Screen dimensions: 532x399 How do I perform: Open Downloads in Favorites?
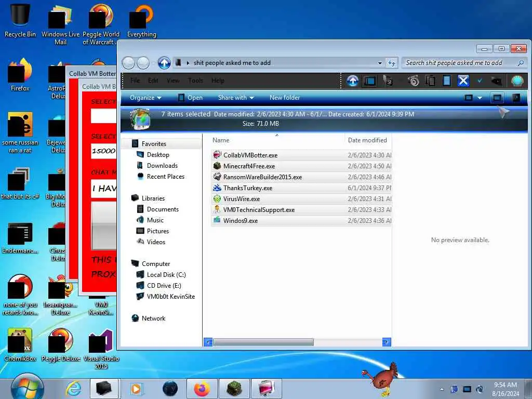[162, 166]
